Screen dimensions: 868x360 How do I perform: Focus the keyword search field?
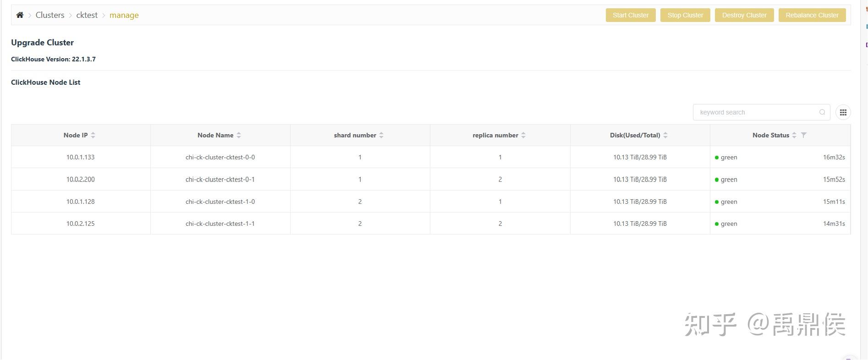click(x=756, y=112)
